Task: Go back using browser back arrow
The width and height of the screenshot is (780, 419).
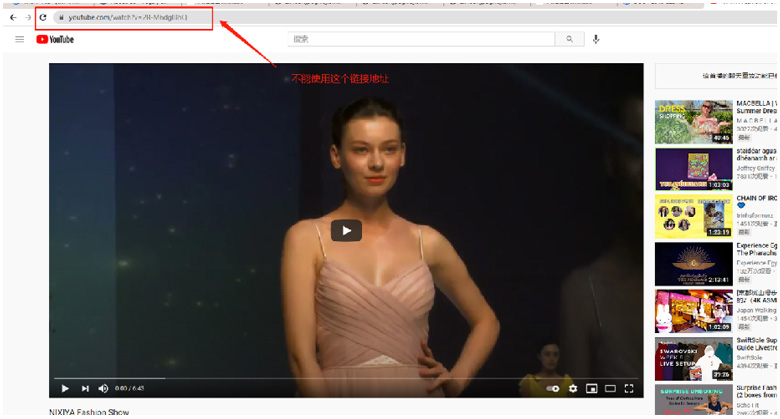Action: point(12,18)
